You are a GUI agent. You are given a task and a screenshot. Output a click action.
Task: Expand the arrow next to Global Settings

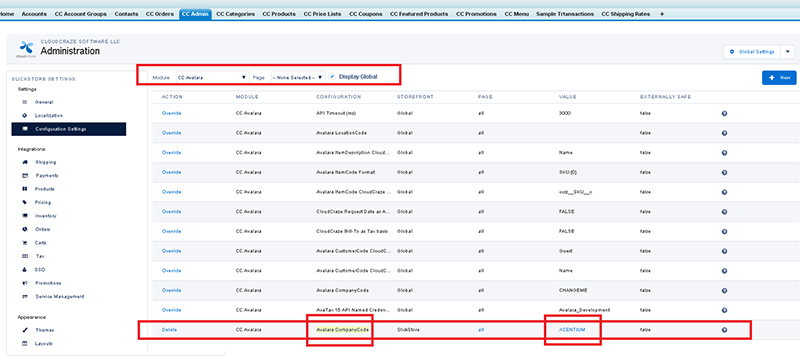tap(788, 51)
